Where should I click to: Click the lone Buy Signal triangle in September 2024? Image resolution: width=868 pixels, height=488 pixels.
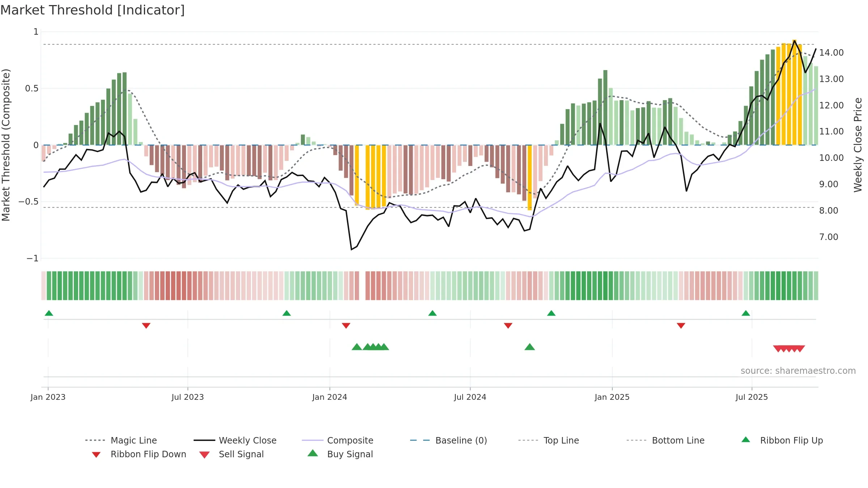[529, 347]
